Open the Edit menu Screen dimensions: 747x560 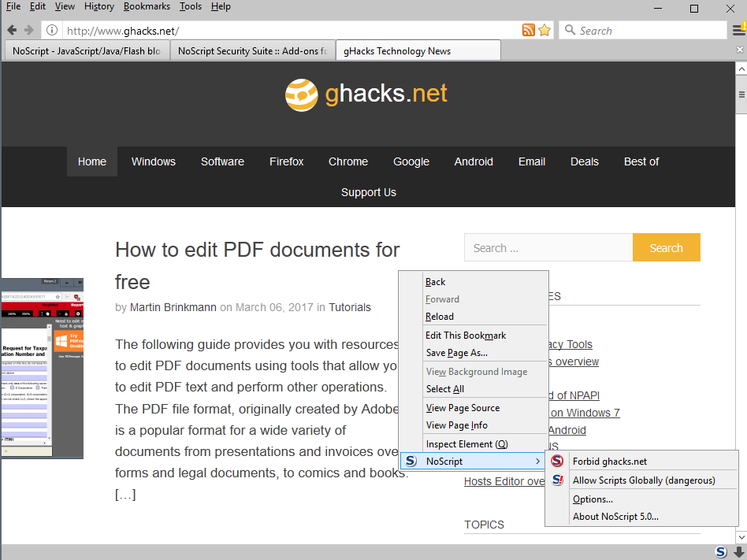[38, 6]
